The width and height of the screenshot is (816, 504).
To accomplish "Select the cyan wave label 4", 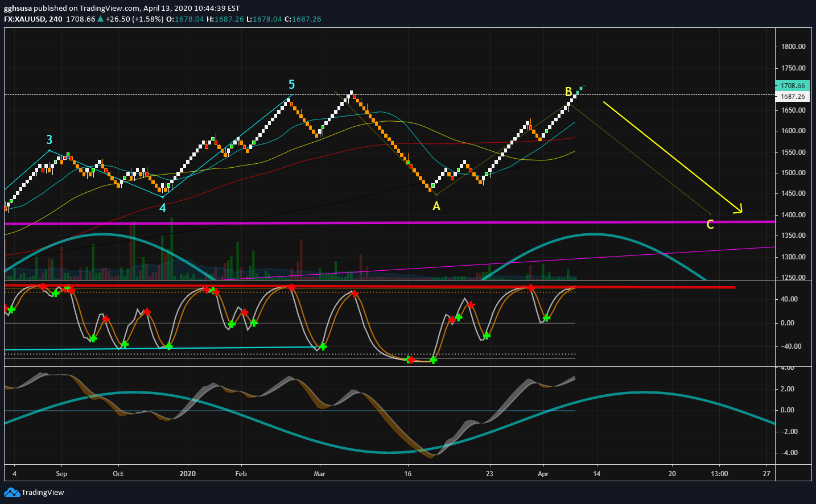I will [163, 208].
